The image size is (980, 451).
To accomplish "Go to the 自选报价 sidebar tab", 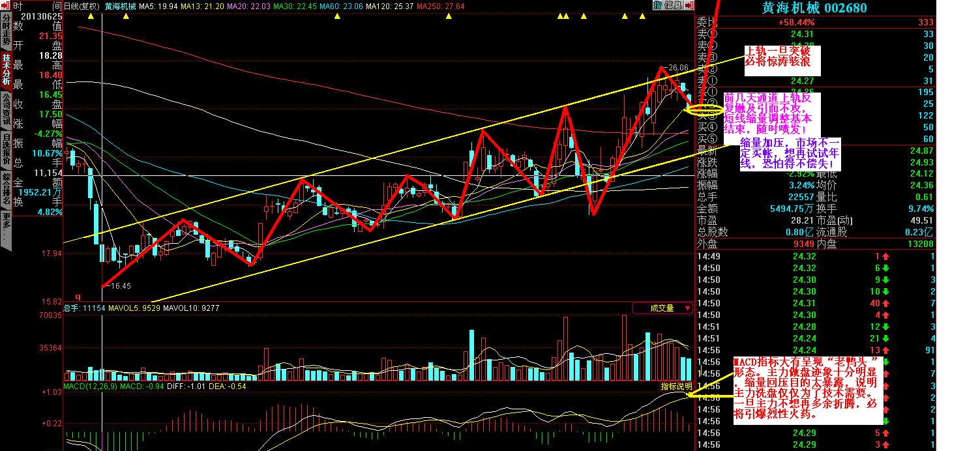I will click(x=6, y=151).
